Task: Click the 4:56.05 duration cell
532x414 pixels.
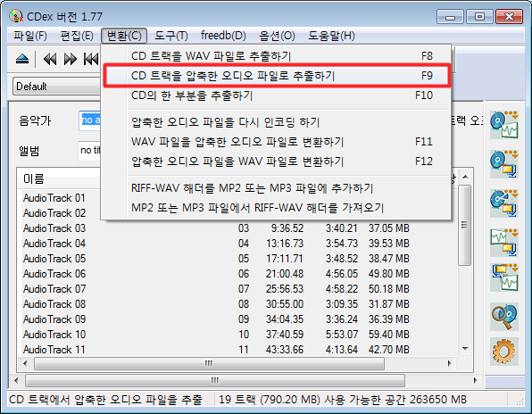Action: coord(341,274)
